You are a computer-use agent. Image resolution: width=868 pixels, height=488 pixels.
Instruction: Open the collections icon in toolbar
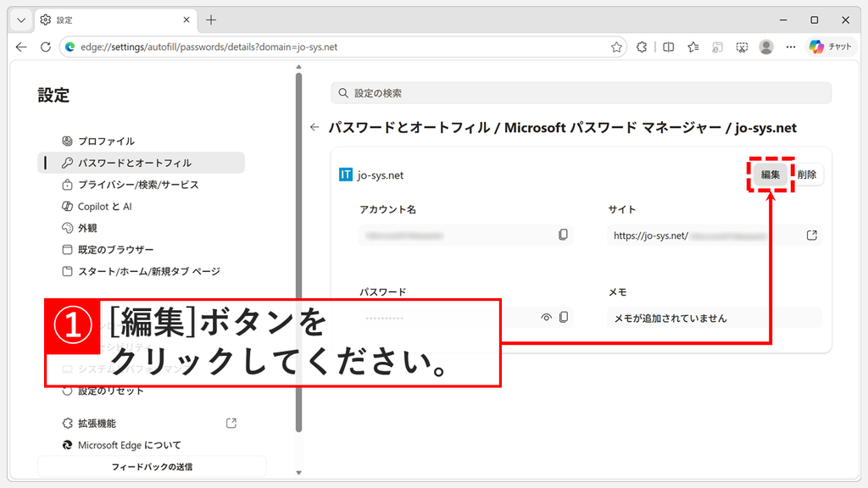click(x=717, y=47)
